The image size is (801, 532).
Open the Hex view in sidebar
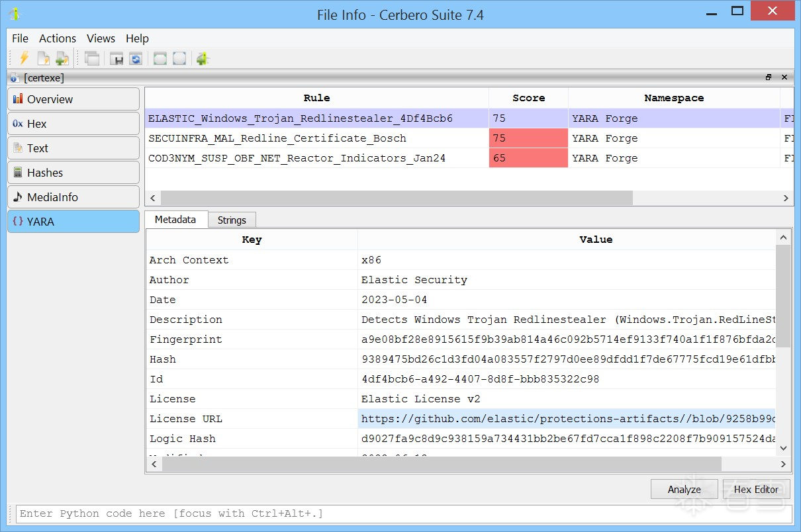click(73, 124)
